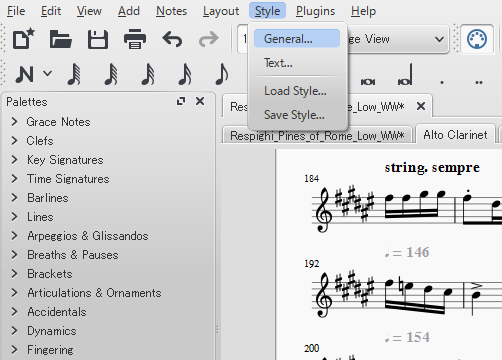Expand the Articulations & Ornaments palette

[14, 293]
